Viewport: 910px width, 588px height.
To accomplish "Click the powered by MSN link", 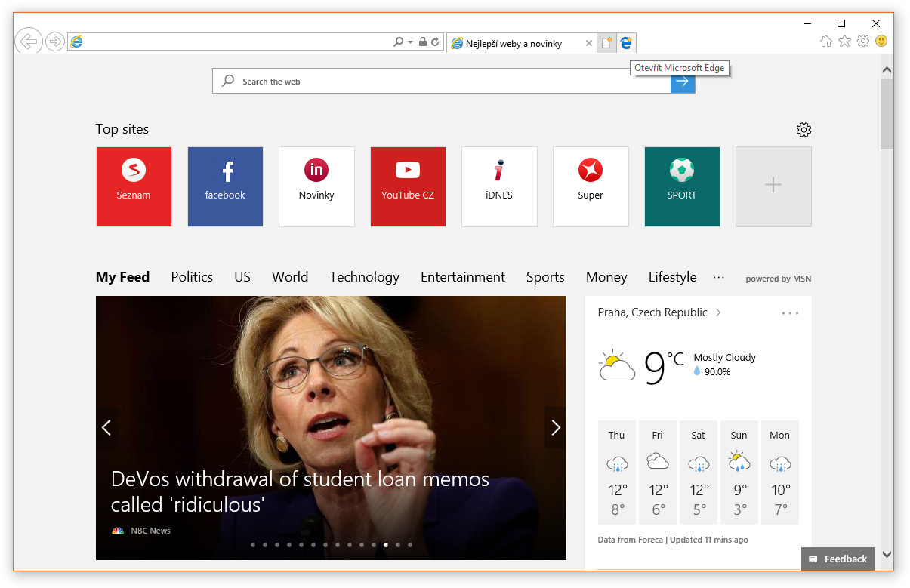I will tap(779, 279).
